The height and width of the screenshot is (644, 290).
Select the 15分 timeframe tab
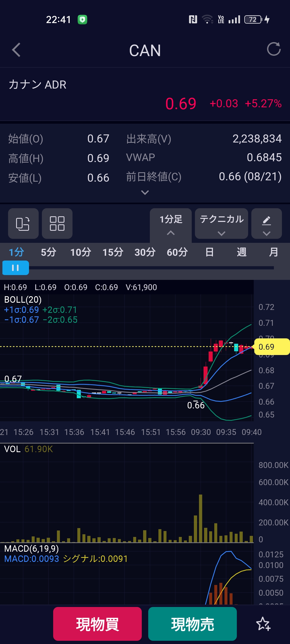(x=113, y=252)
